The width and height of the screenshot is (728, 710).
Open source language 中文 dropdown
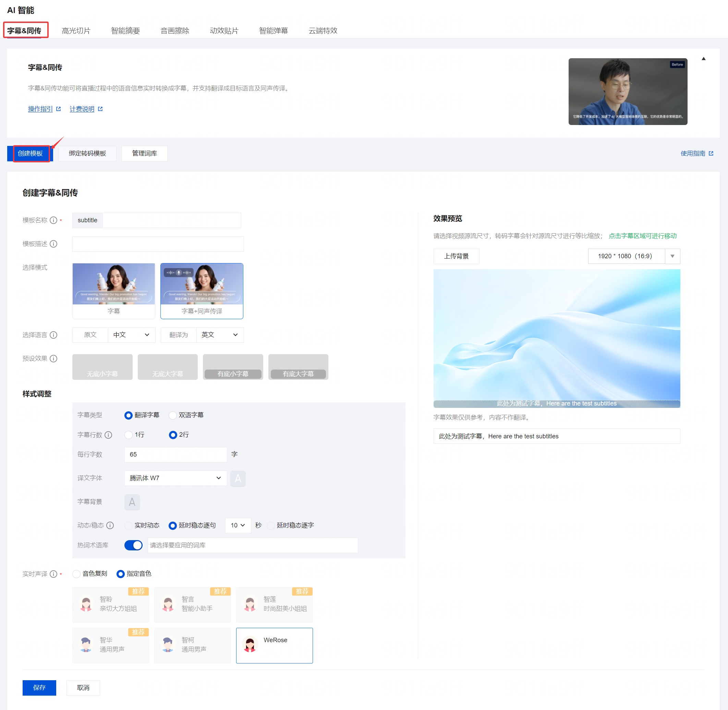(131, 335)
